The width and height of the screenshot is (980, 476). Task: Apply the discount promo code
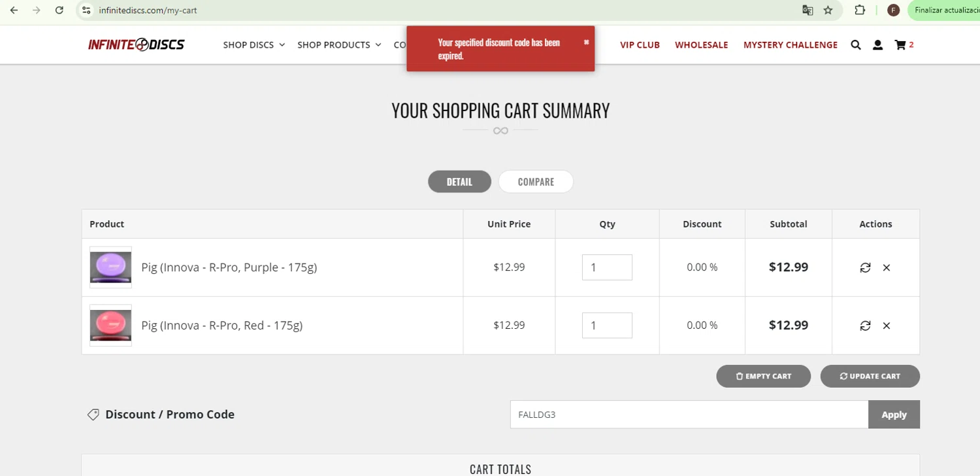click(894, 415)
